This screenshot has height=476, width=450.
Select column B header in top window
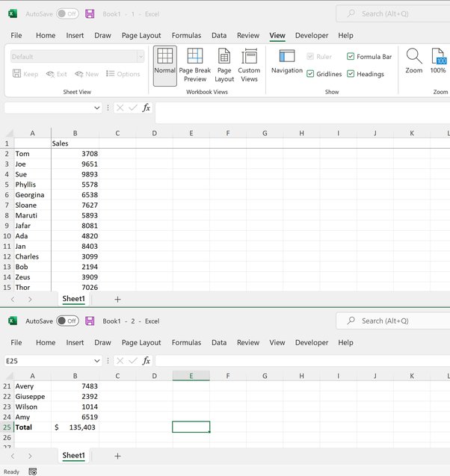(x=75, y=133)
